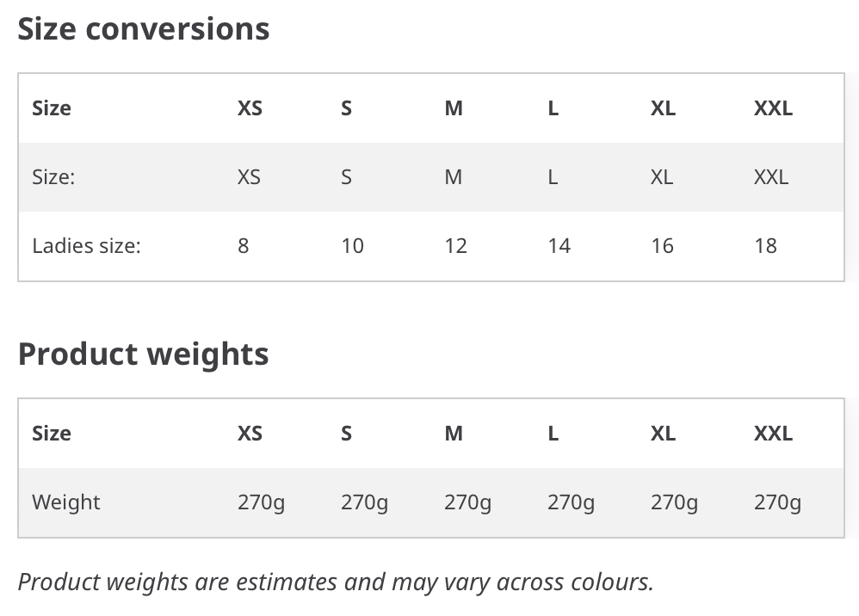Select the XS column header in Size conversions
Image resolution: width=859 pixels, height=616 pixels.
[250, 108]
